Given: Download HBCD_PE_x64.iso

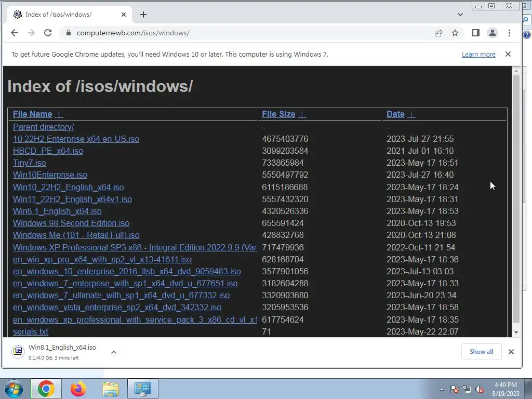Looking at the screenshot, I should click(x=48, y=151).
